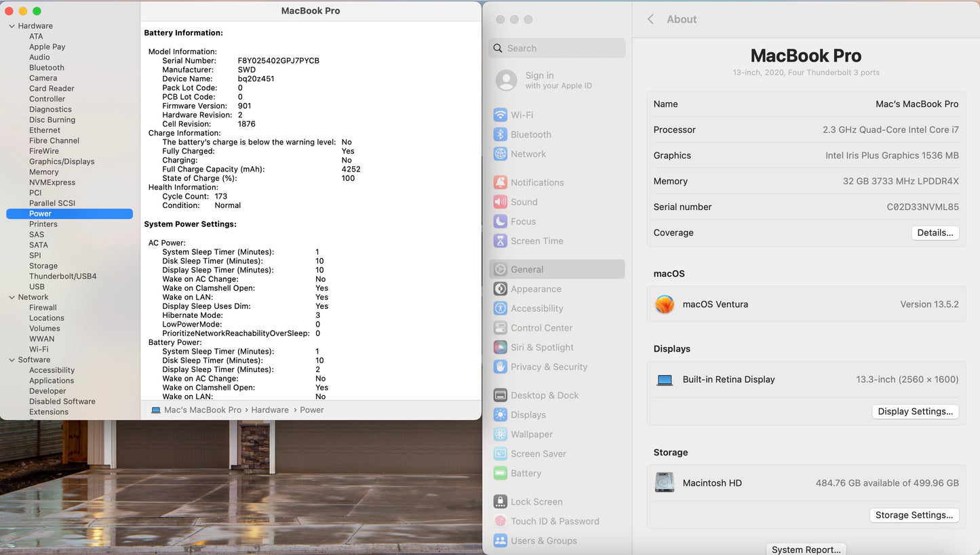Image resolution: width=980 pixels, height=555 pixels.
Task: Collapse the Network tree section
Action: point(12,297)
